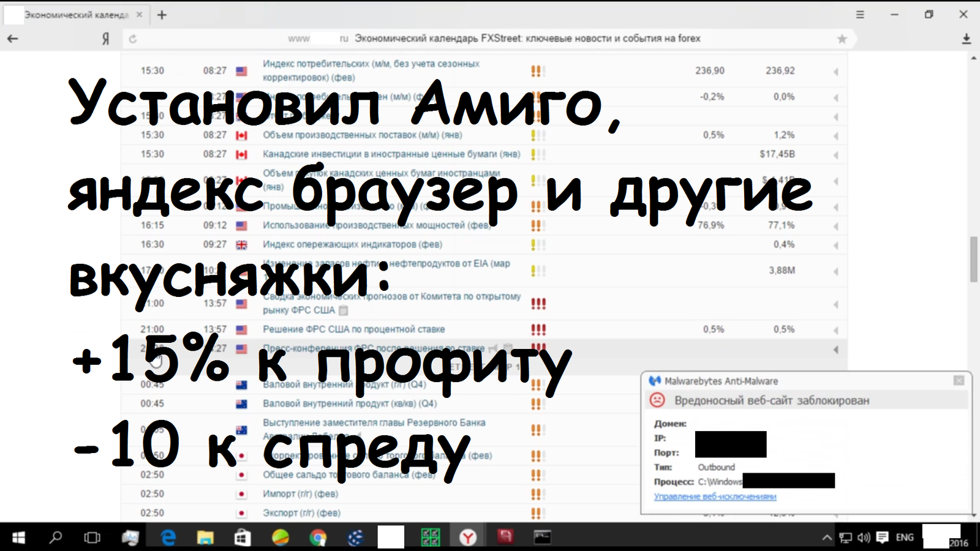Screen dimensions: 980x551
Task: Expand the $17,45B Канадские инвестиции row
Action: tap(835, 155)
